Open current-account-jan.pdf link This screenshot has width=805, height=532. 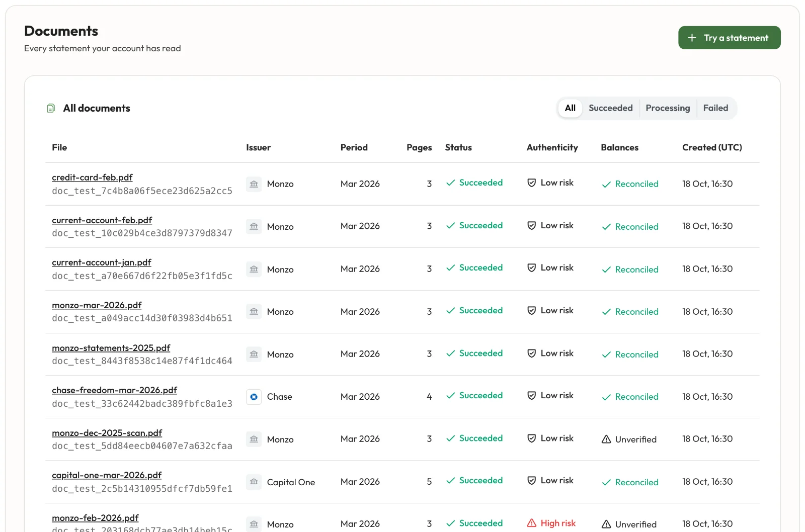[x=101, y=262]
